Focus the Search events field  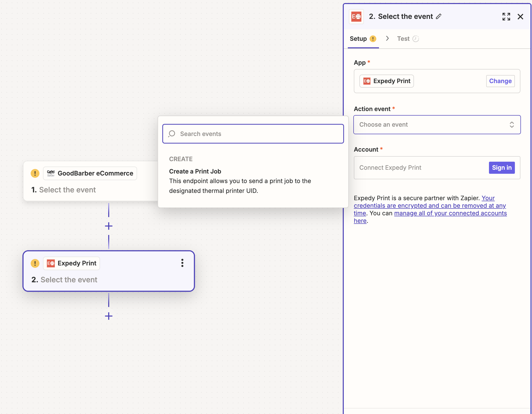[253, 134]
